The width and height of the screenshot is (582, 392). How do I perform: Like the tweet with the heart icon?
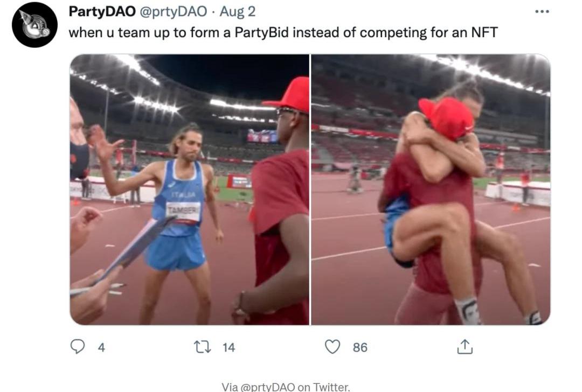coord(333,347)
